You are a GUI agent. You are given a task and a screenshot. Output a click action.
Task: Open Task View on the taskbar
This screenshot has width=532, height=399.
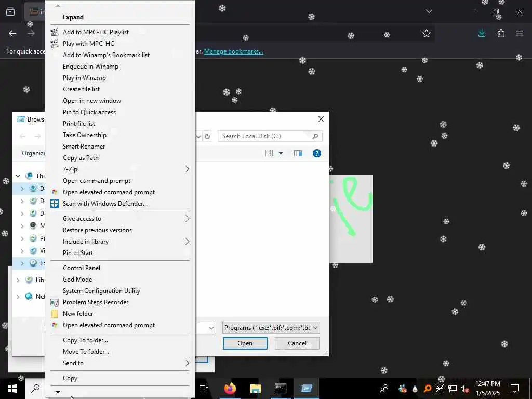203,389
